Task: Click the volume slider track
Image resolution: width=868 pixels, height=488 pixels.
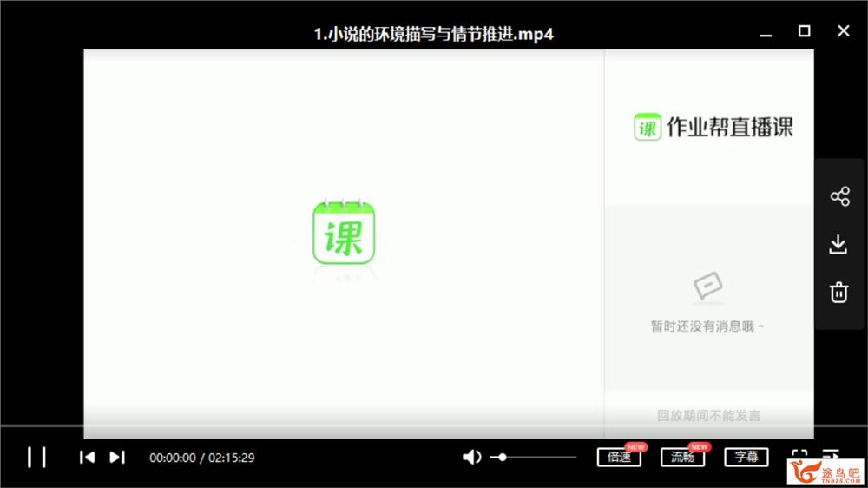Action: coord(538,457)
